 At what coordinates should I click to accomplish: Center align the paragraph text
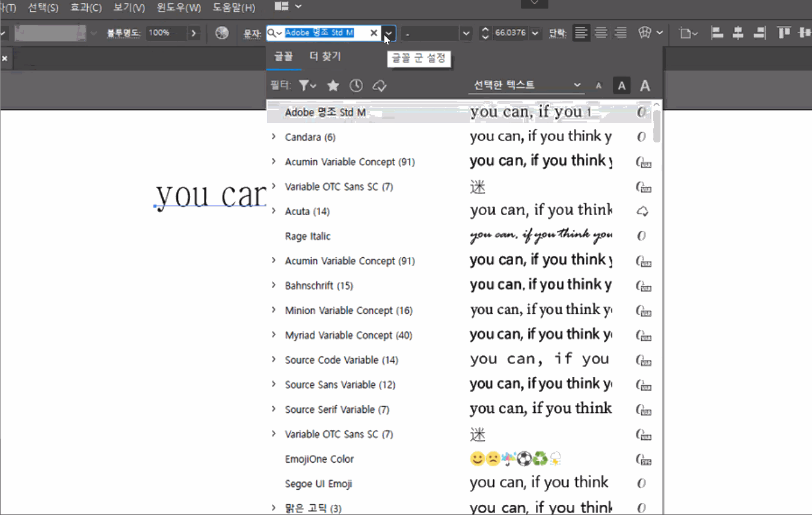[x=600, y=33]
